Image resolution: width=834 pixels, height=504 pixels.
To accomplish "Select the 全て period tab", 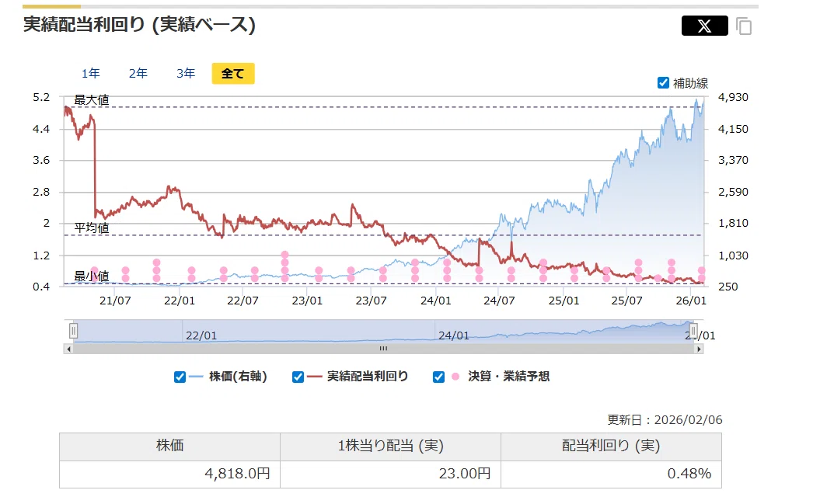I will coord(233,73).
